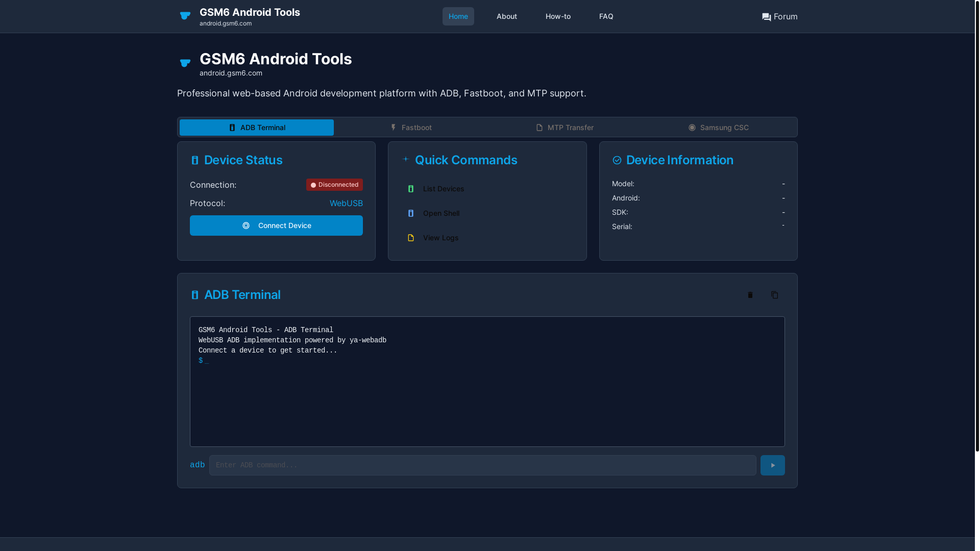This screenshot has width=980, height=551.
Task: Click the circular icon inside the Connect Device button
Action: coord(246,226)
